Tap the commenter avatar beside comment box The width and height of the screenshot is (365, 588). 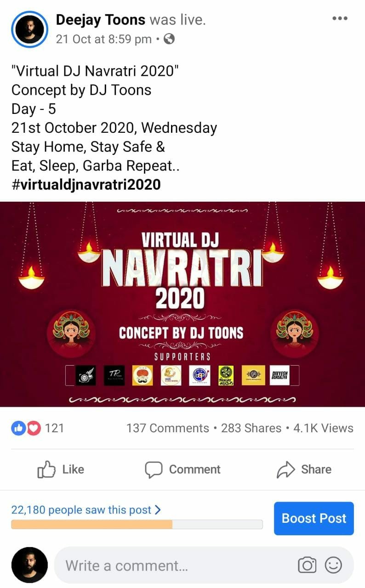29,565
